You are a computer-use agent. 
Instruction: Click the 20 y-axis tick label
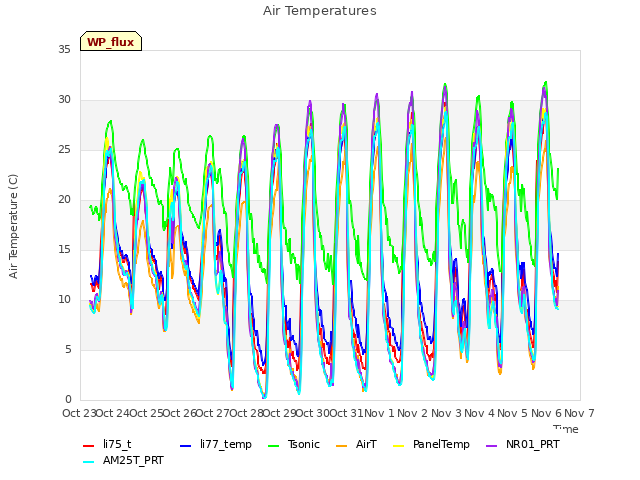(64, 199)
